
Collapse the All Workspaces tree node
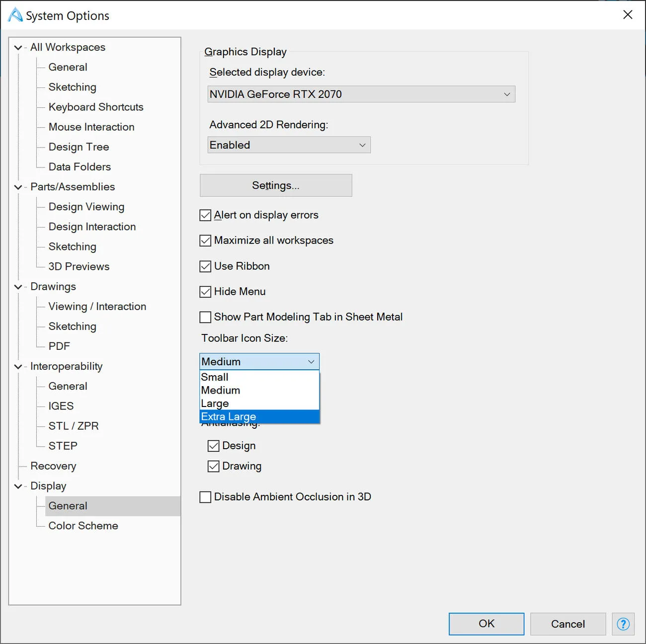18,48
